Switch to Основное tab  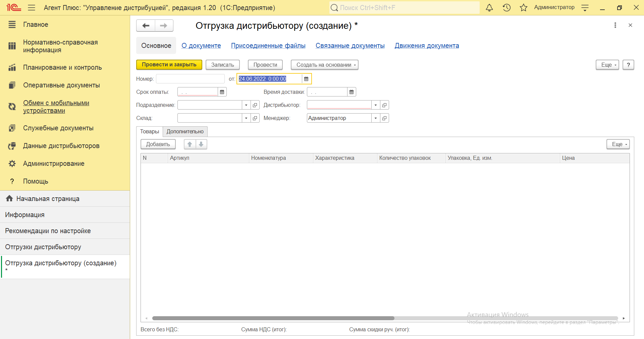pyautogui.click(x=156, y=46)
